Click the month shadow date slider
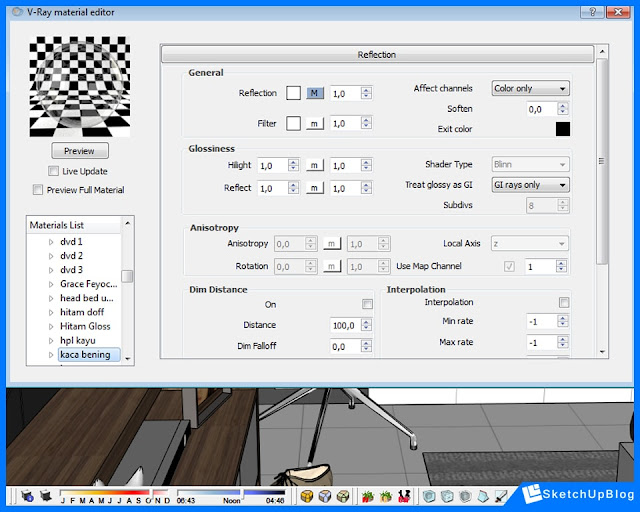Image resolution: width=640 pixels, height=512 pixels. (x=114, y=493)
